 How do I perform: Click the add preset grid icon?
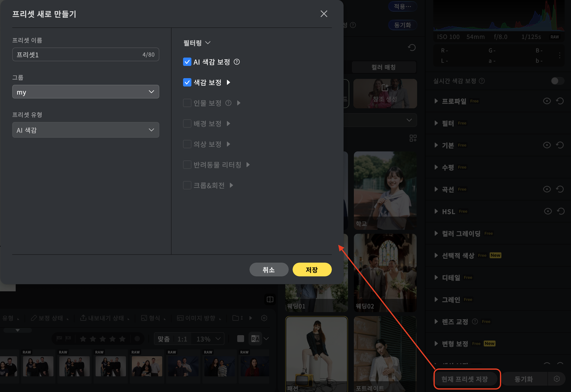click(413, 138)
